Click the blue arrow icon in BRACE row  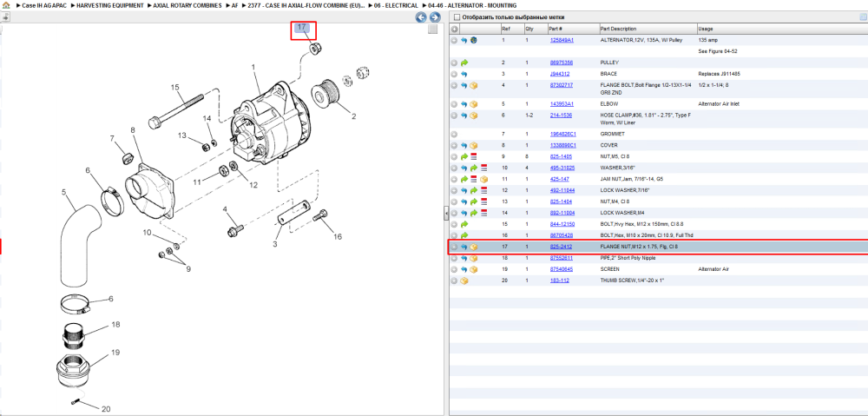click(464, 74)
